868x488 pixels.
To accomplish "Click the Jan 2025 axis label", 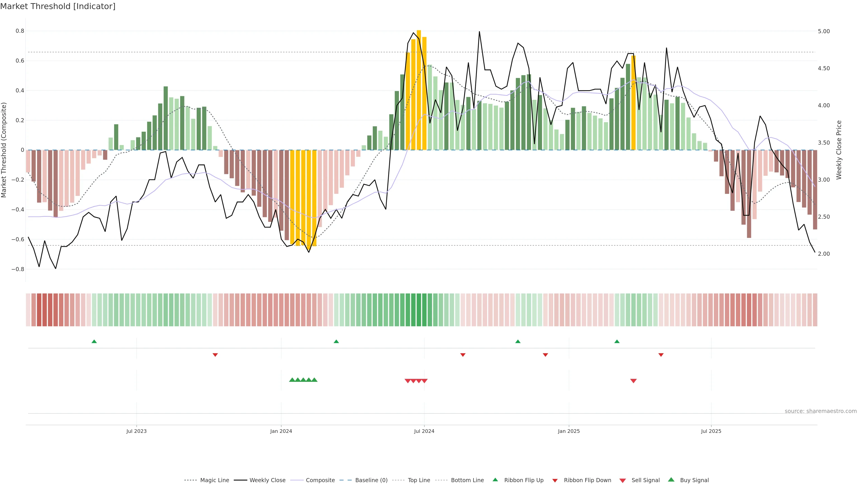I will click(569, 431).
